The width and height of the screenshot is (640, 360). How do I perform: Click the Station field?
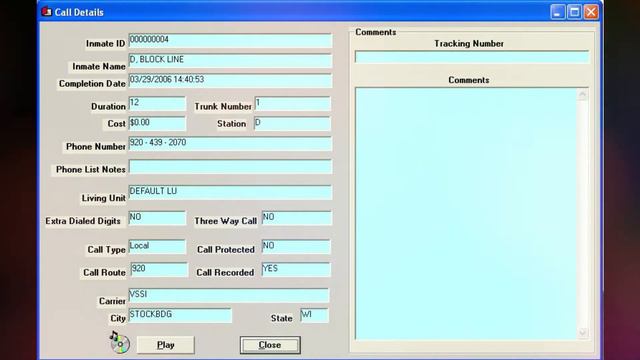tap(292, 123)
